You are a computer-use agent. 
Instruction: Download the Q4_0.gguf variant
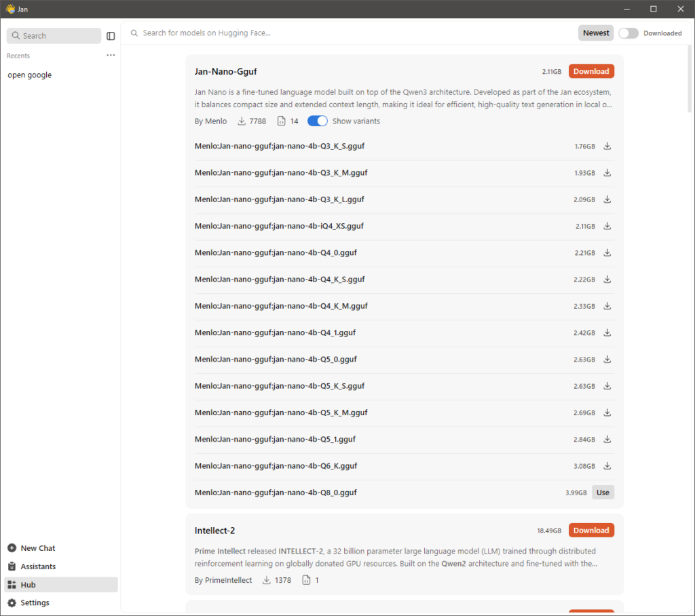[x=607, y=252]
